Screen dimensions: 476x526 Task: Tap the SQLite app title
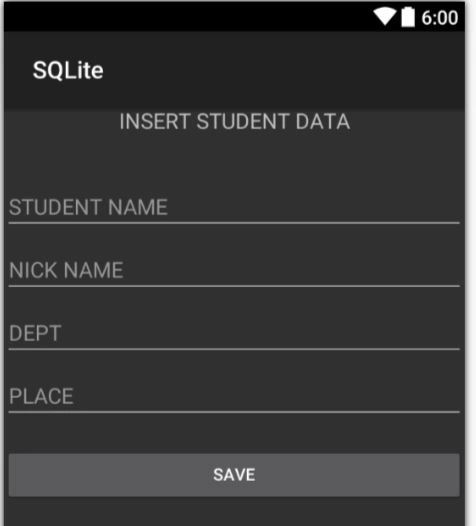[68, 70]
